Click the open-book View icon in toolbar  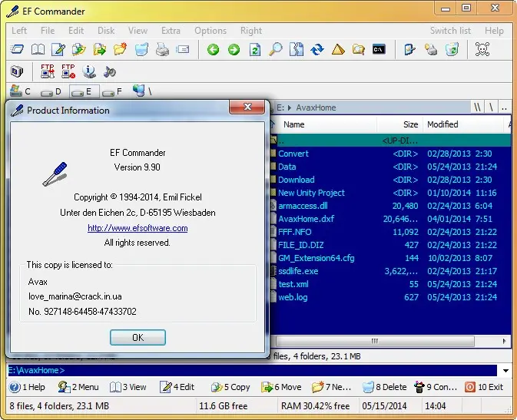click(x=38, y=50)
